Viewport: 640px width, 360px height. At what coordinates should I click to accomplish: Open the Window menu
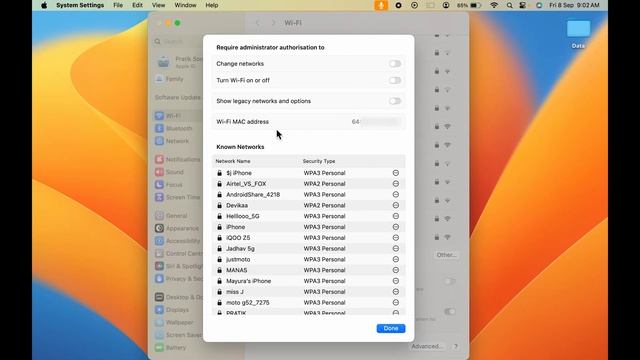point(185,5)
